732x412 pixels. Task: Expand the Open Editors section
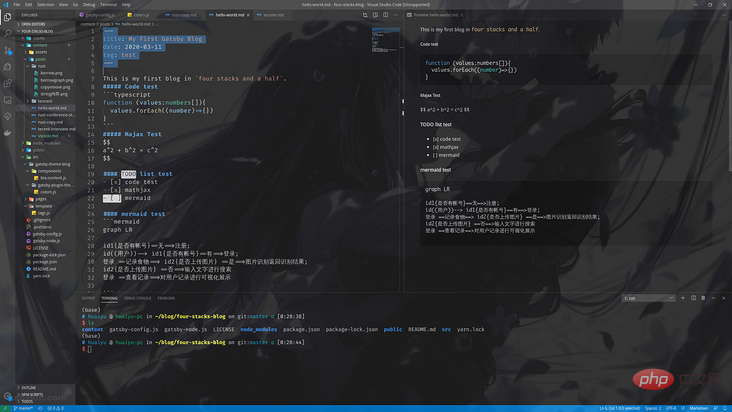click(46, 24)
